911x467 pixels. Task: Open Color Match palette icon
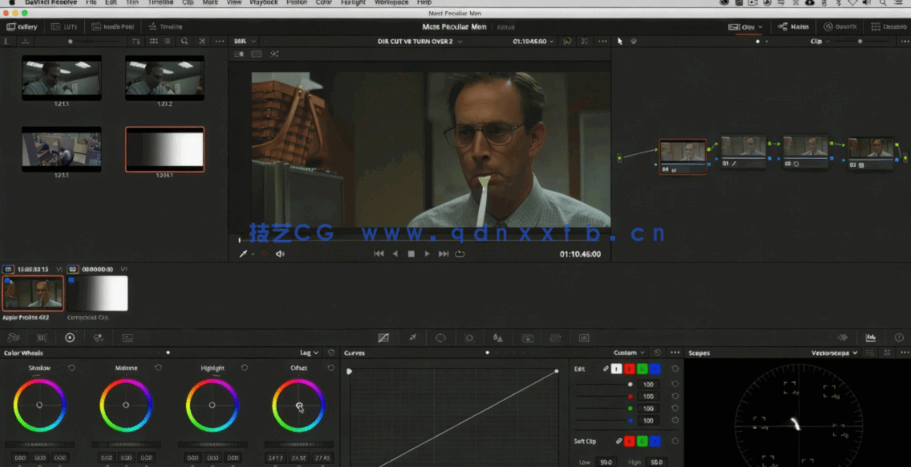pyautogui.click(x=41, y=337)
